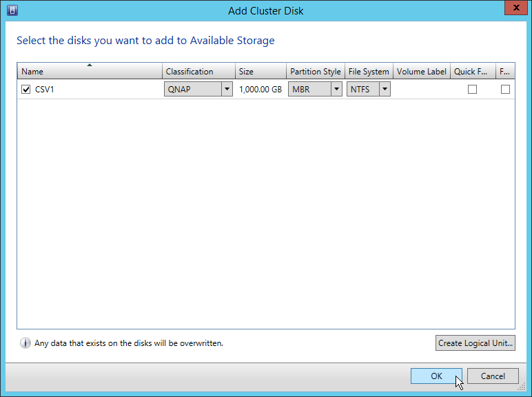Uncheck the CSV1 disk checkbox
Viewport: 532px width, 397px height.
(26, 89)
